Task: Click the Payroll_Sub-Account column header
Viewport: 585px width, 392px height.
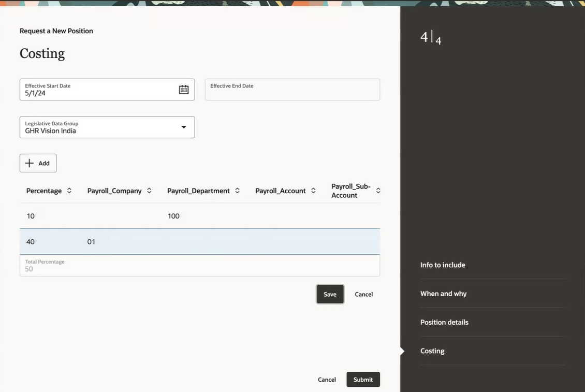Action: click(x=350, y=191)
